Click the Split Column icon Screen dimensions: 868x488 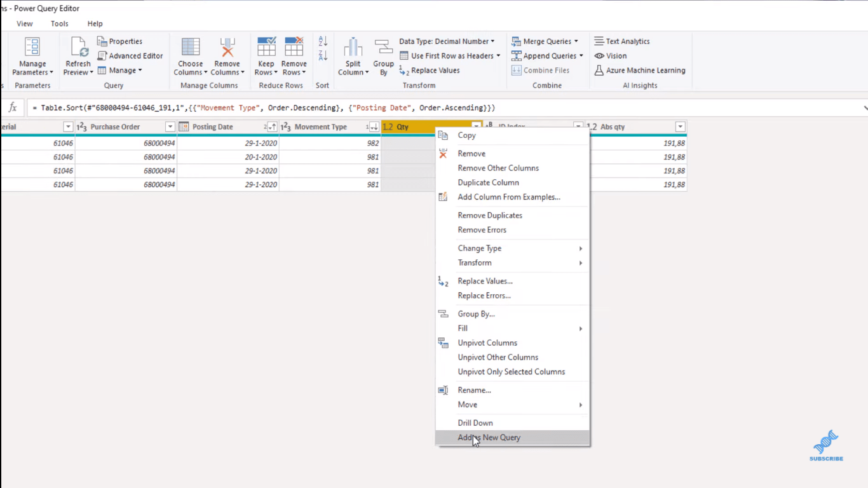pyautogui.click(x=353, y=47)
